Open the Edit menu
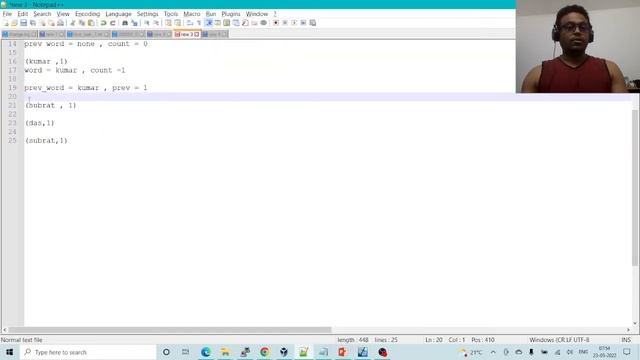640x360 pixels. [x=22, y=14]
